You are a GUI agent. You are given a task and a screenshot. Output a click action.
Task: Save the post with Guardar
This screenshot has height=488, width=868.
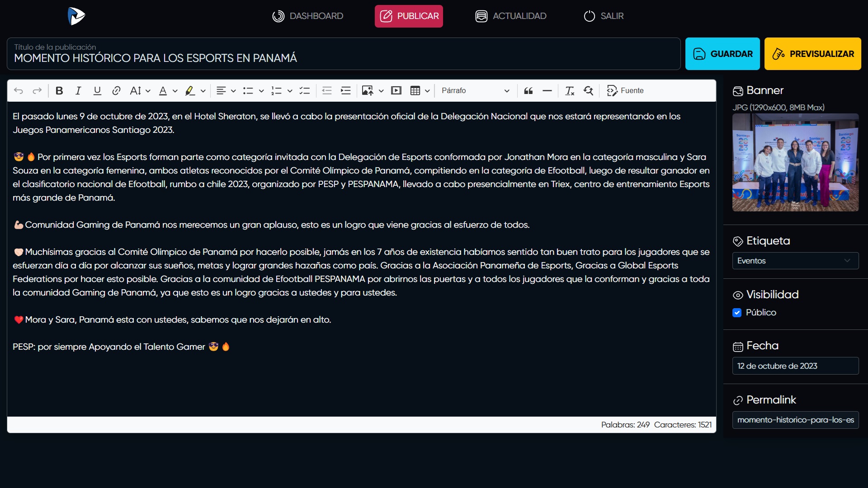(x=722, y=54)
